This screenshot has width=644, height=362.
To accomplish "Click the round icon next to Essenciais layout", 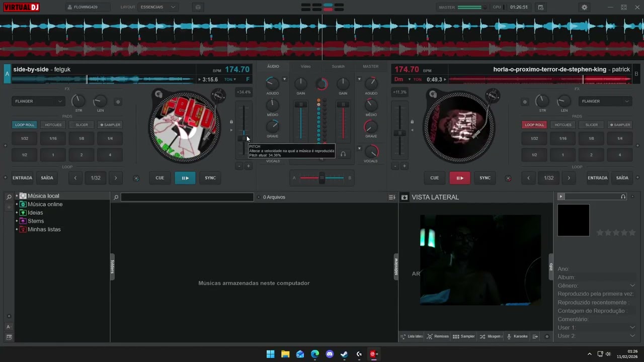I will 198,8.
